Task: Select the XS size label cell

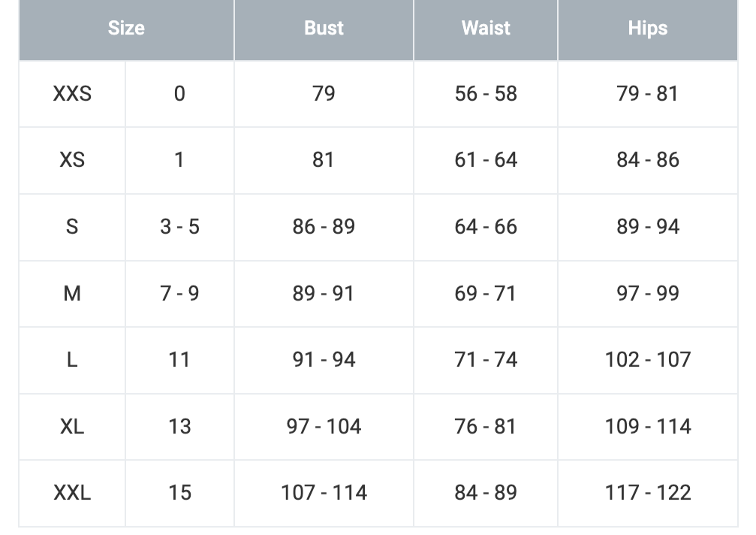Action: coord(72,160)
